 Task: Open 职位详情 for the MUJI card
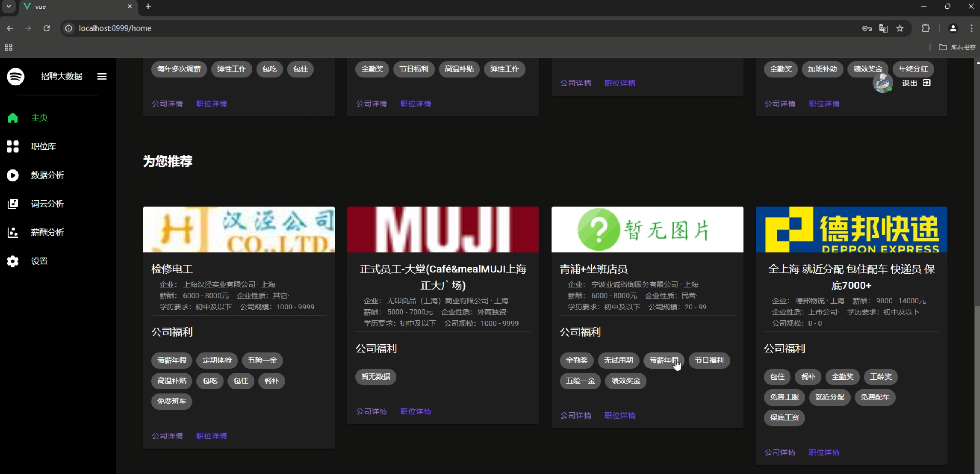coord(416,411)
